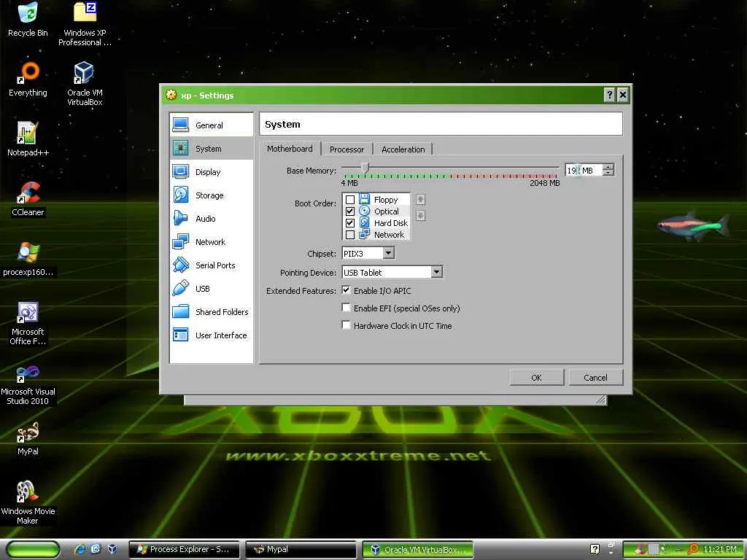Select the Recycle Bin desktop icon
The height and width of the screenshot is (560, 747).
[28, 20]
